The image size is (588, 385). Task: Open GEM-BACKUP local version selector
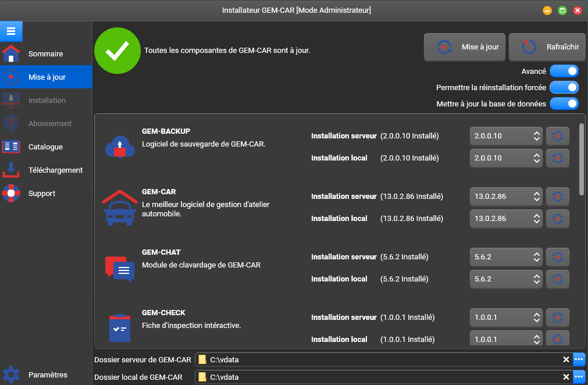[506, 158]
